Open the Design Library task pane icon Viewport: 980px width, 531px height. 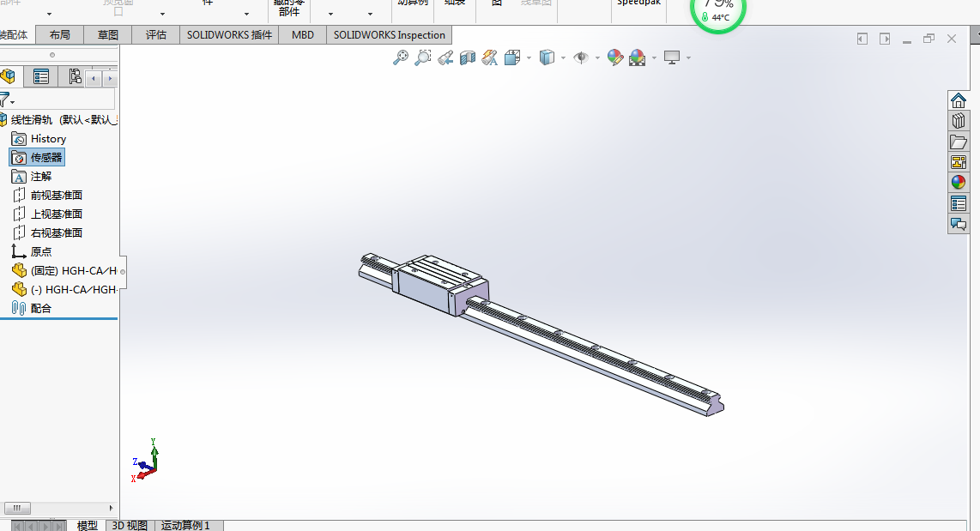coord(959,121)
